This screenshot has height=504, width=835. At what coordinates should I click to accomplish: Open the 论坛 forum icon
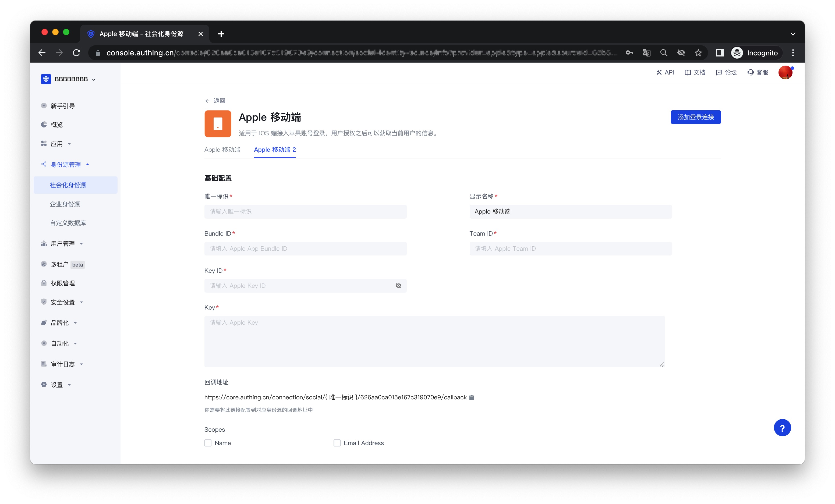719,73
